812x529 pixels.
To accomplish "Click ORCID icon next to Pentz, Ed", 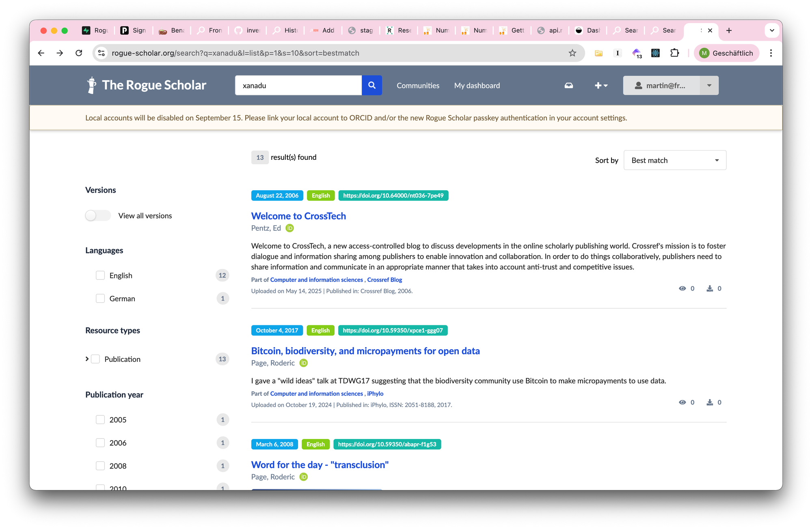I will [289, 228].
